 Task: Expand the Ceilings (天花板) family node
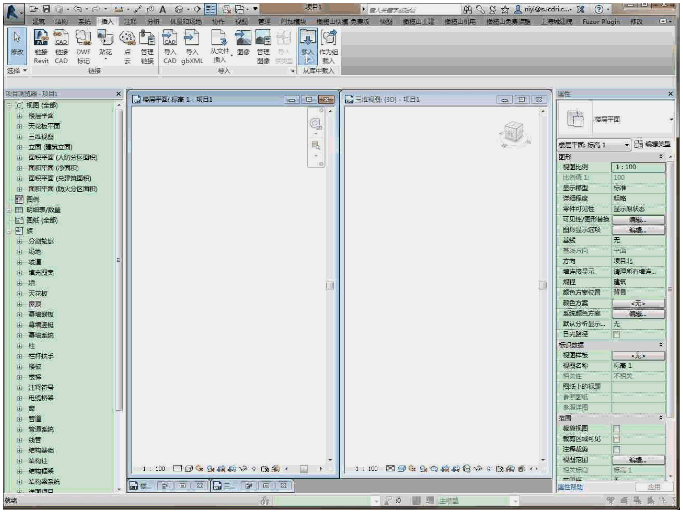[19, 294]
